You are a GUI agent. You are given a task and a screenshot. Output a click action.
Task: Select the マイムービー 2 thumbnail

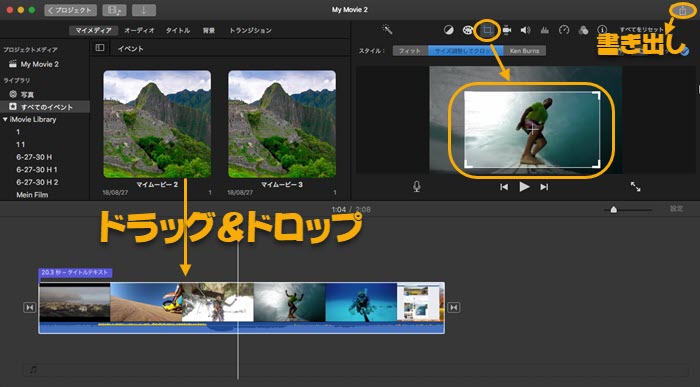(x=157, y=124)
